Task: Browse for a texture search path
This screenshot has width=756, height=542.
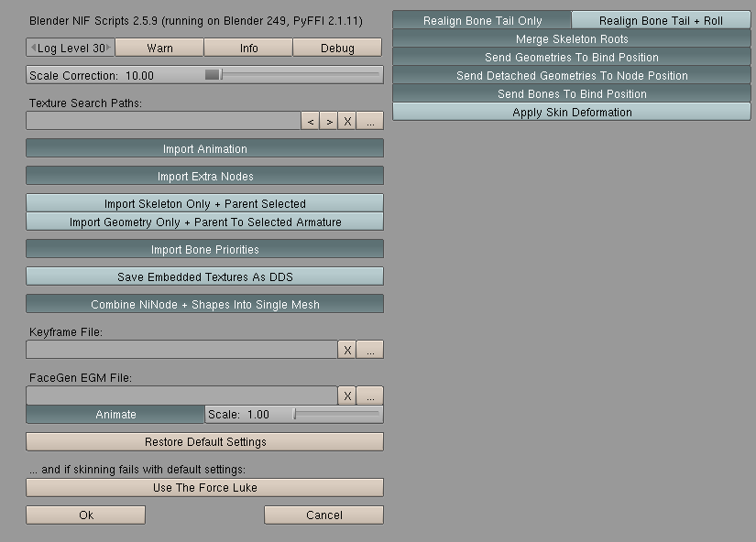Action: pyautogui.click(x=370, y=121)
